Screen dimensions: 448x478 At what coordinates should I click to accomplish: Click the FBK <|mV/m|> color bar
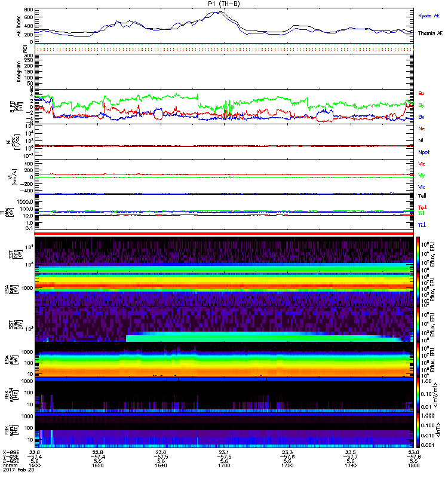(418, 395)
